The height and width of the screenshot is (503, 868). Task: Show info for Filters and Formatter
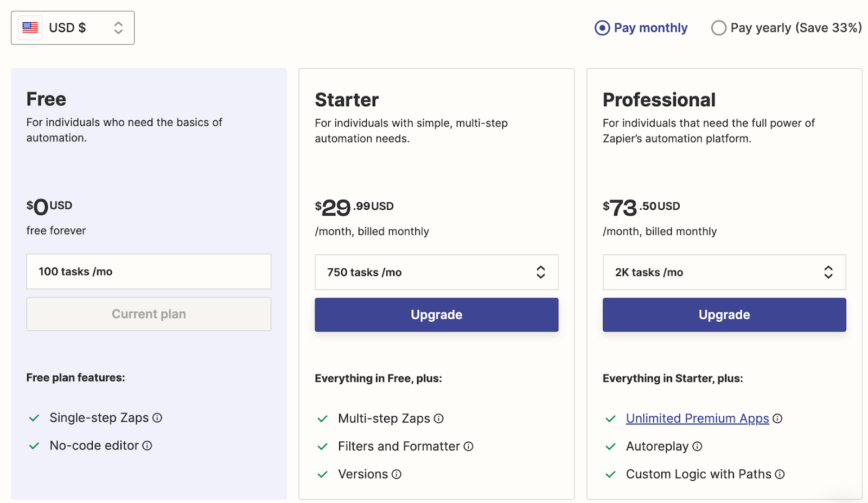pos(469,446)
